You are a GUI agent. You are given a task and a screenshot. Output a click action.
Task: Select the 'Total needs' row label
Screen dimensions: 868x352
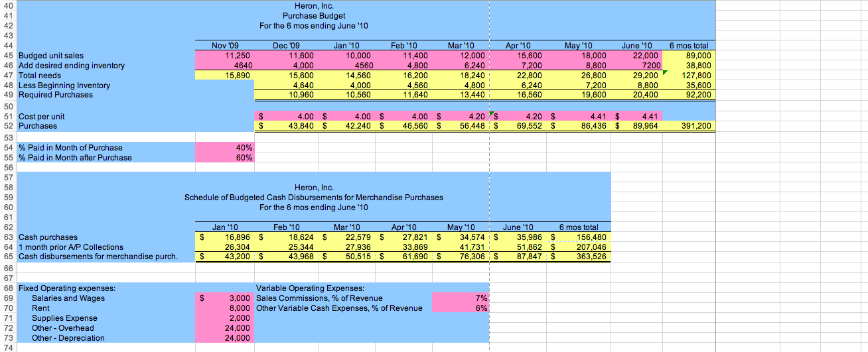[x=40, y=76]
